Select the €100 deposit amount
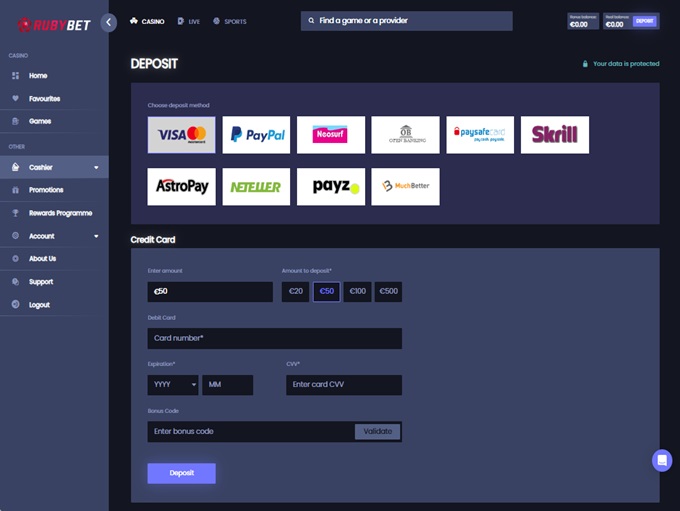 coord(357,292)
